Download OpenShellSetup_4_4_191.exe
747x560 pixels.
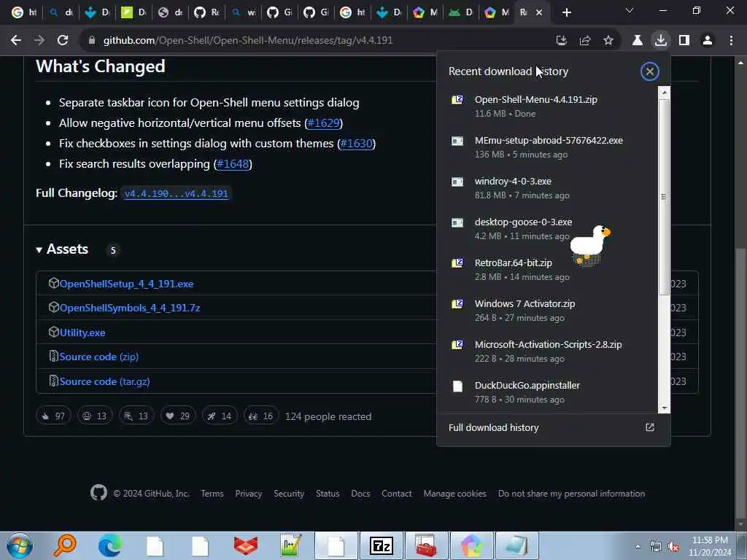click(x=126, y=284)
